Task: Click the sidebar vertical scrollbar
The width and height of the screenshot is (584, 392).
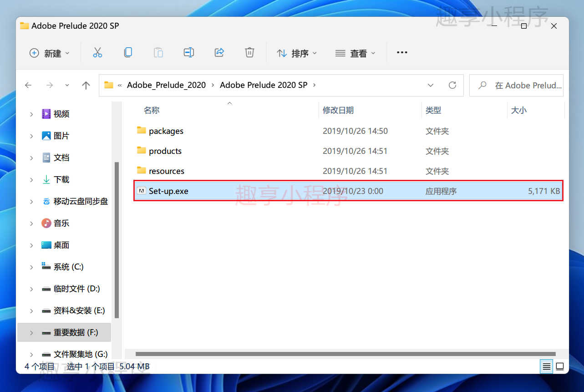Action: [x=117, y=240]
